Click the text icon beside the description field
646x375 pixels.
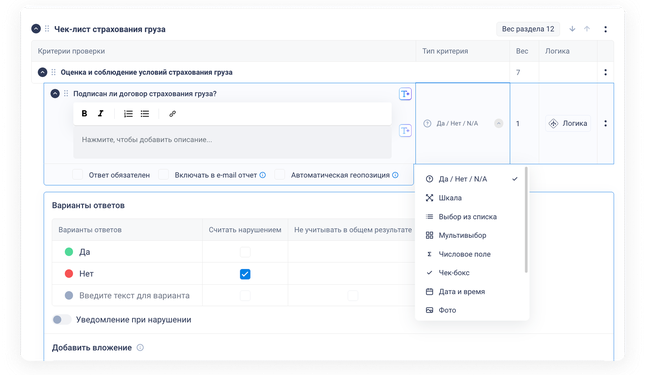click(405, 131)
